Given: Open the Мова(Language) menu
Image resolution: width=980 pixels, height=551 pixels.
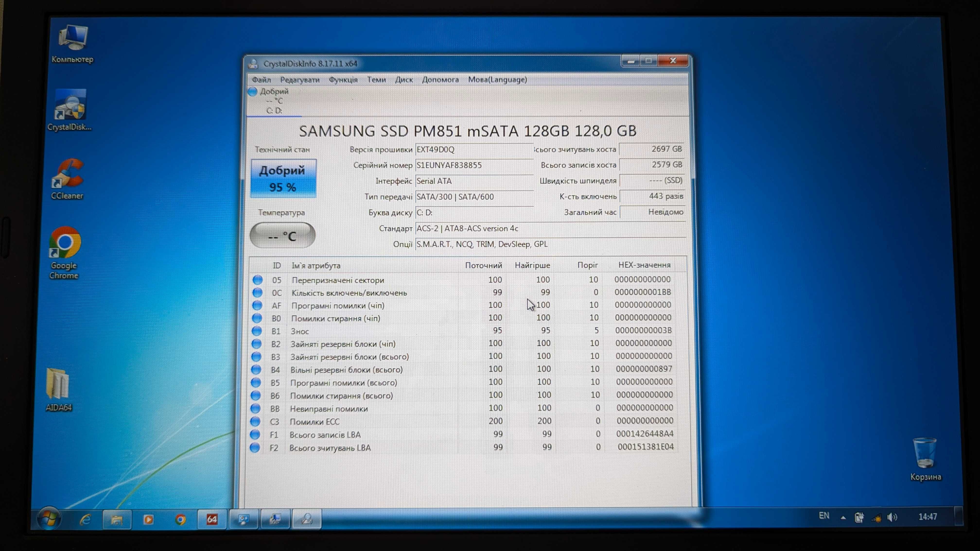Looking at the screenshot, I should 497,79.
